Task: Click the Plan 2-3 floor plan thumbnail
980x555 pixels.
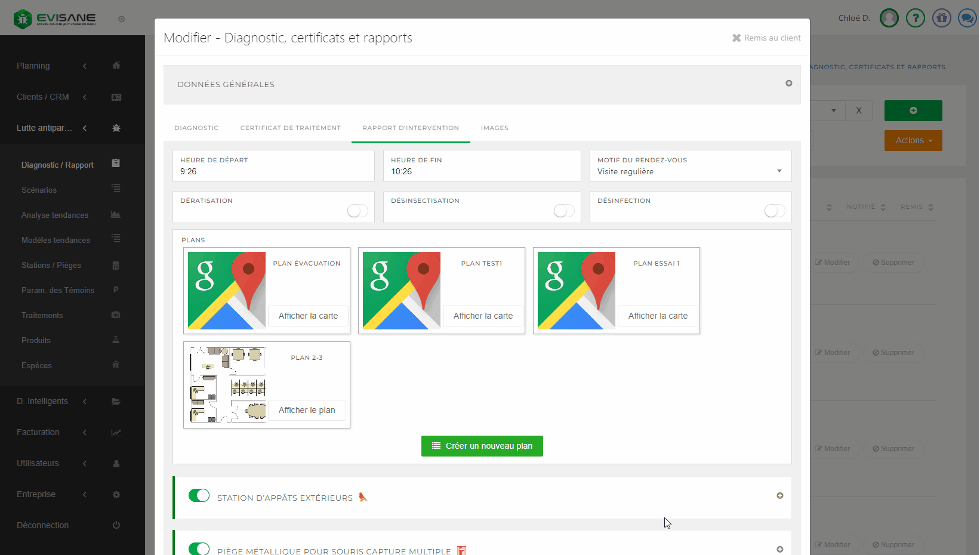Action: click(x=227, y=385)
